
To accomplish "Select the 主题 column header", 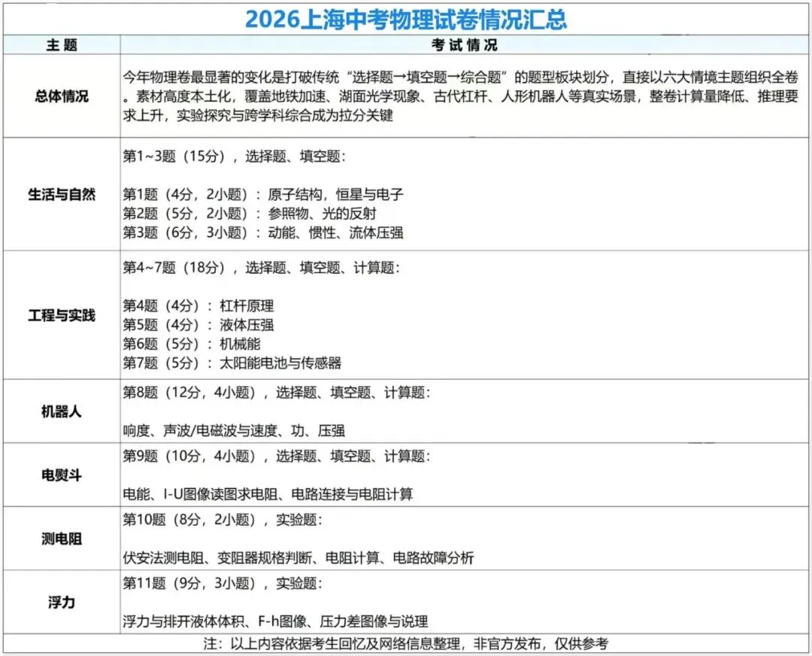I will pyautogui.click(x=62, y=45).
